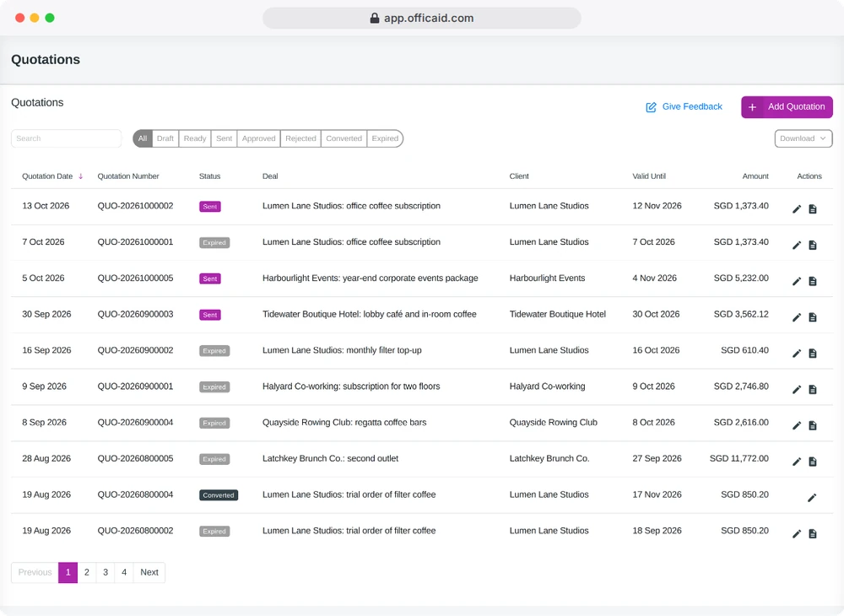Open Tidewater Boutique Hotel quotation document
The width and height of the screenshot is (844, 616).
(x=813, y=317)
